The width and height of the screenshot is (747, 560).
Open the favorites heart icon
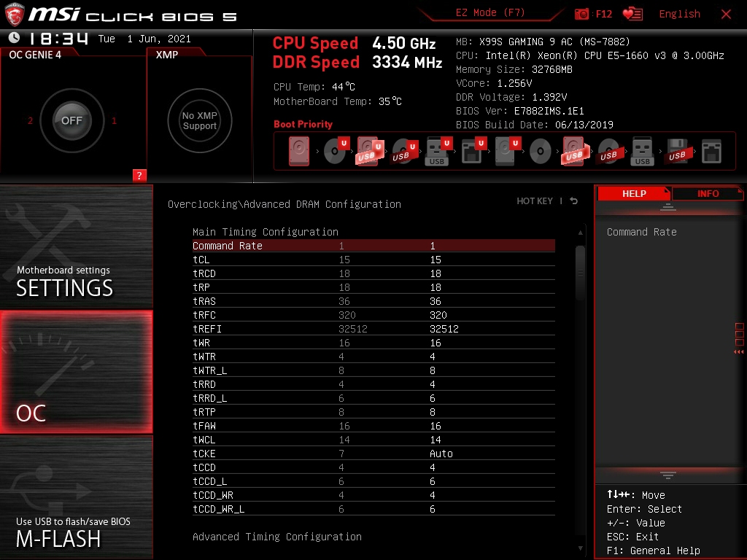(x=632, y=14)
